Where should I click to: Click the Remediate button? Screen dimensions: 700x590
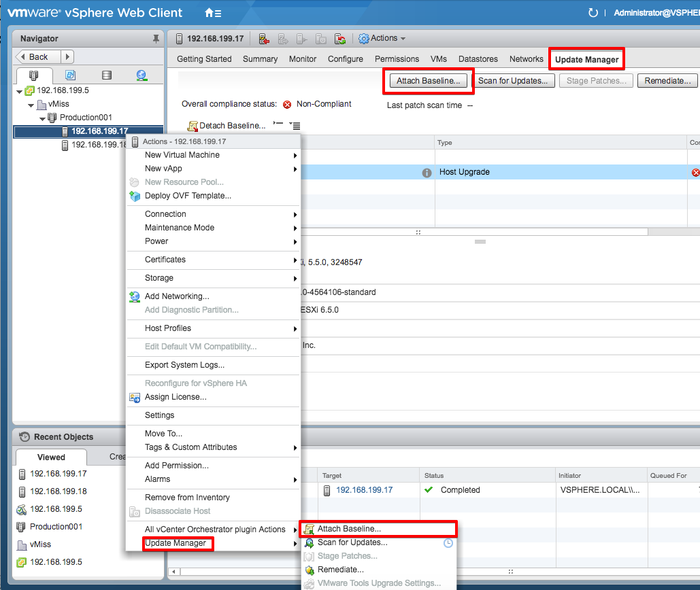667,81
